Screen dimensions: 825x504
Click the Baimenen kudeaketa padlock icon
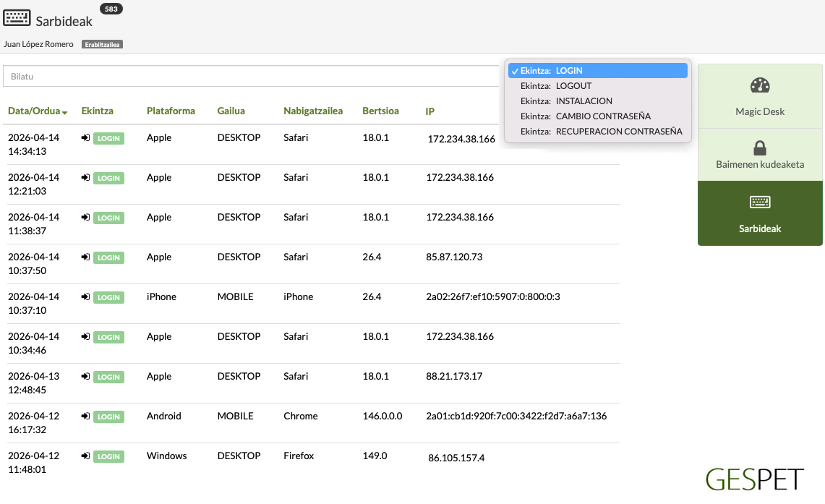pyautogui.click(x=760, y=148)
